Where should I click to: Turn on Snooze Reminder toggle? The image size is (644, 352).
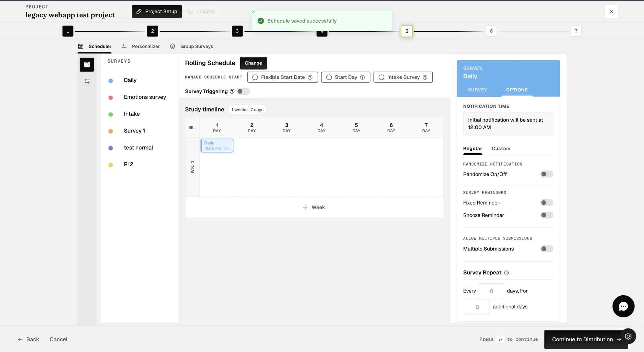tap(547, 215)
